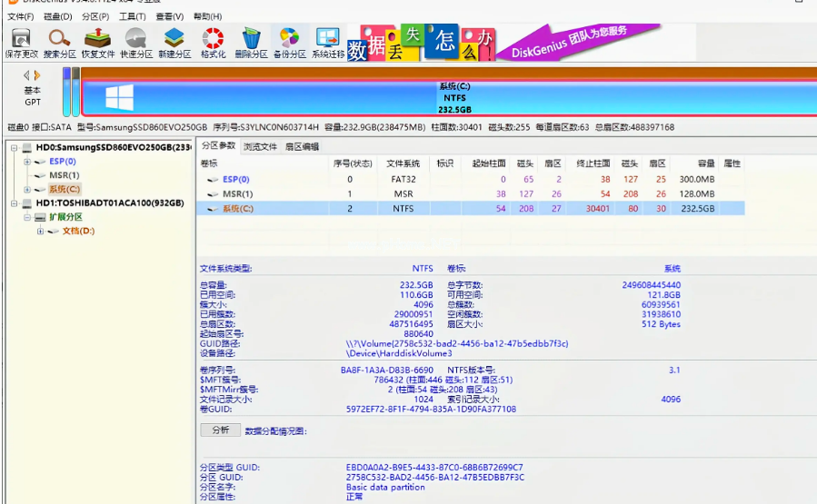Open the 备份分区 partition backup tool
The image size is (817, 504).
point(289,42)
